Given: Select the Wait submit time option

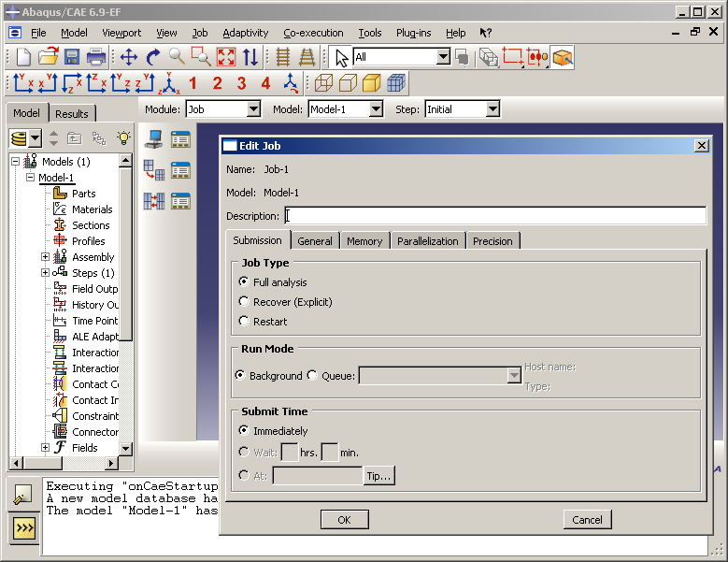Looking at the screenshot, I should tap(244, 452).
